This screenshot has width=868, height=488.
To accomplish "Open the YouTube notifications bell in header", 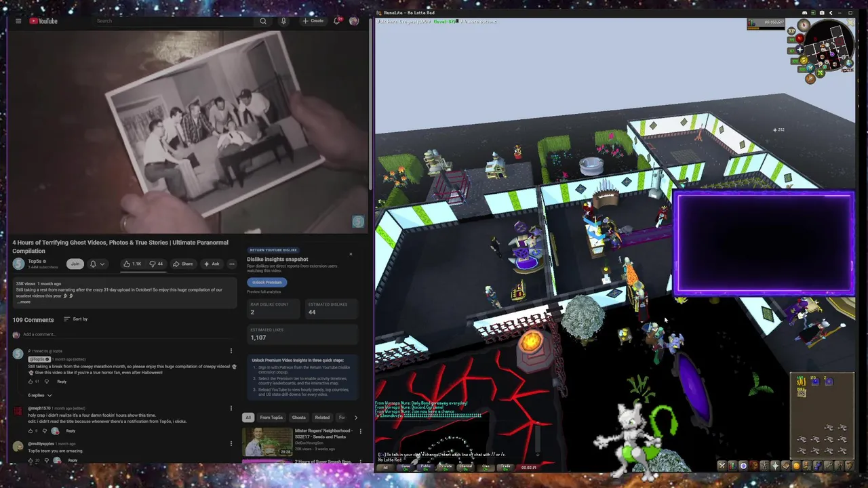I will [336, 21].
